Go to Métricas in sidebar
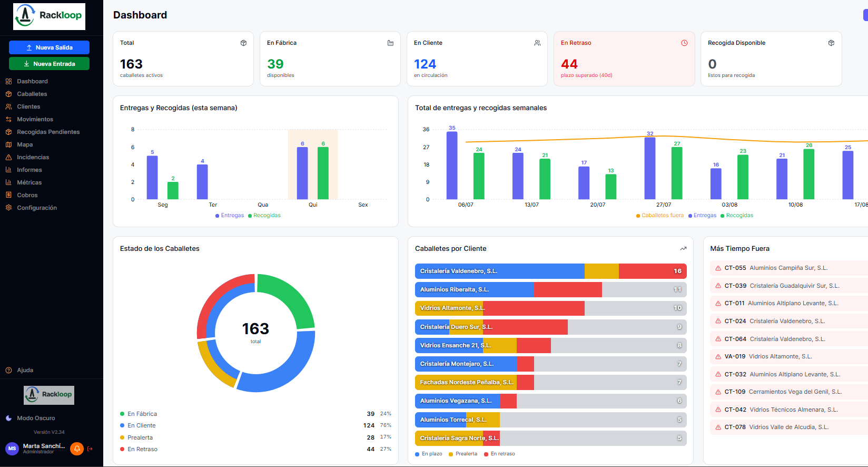This screenshot has height=467, width=868. coord(29,182)
